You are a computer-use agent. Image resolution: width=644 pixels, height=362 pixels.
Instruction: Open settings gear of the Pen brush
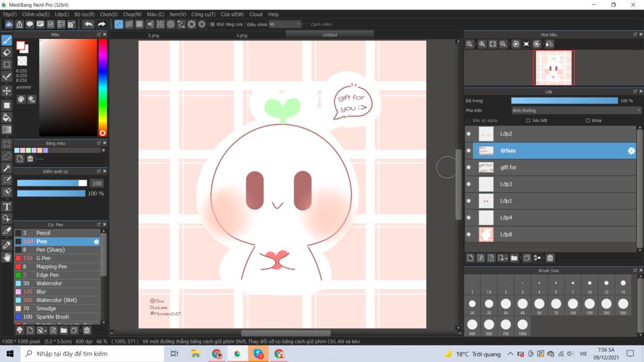[x=96, y=242]
